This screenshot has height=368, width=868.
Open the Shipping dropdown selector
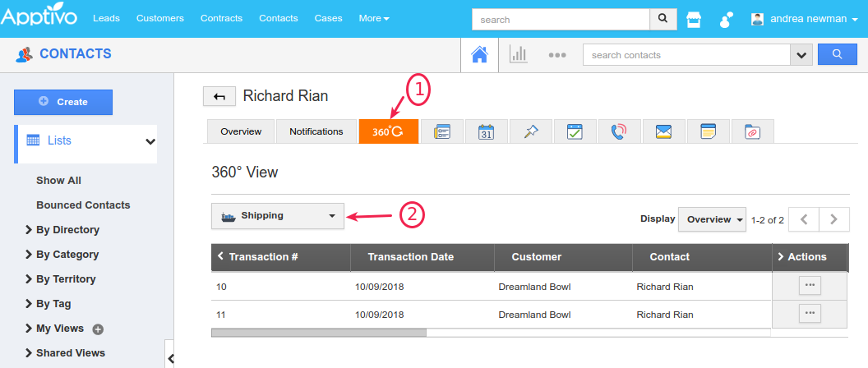(x=277, y=216)
